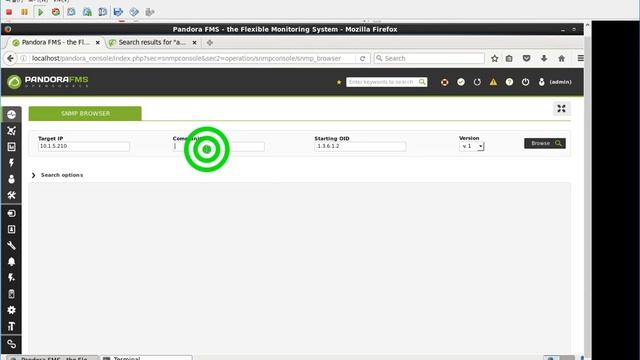Open the Alerts bell sidebar icon
This screenshot has width=640, height=360.
(x=11, y=262)
